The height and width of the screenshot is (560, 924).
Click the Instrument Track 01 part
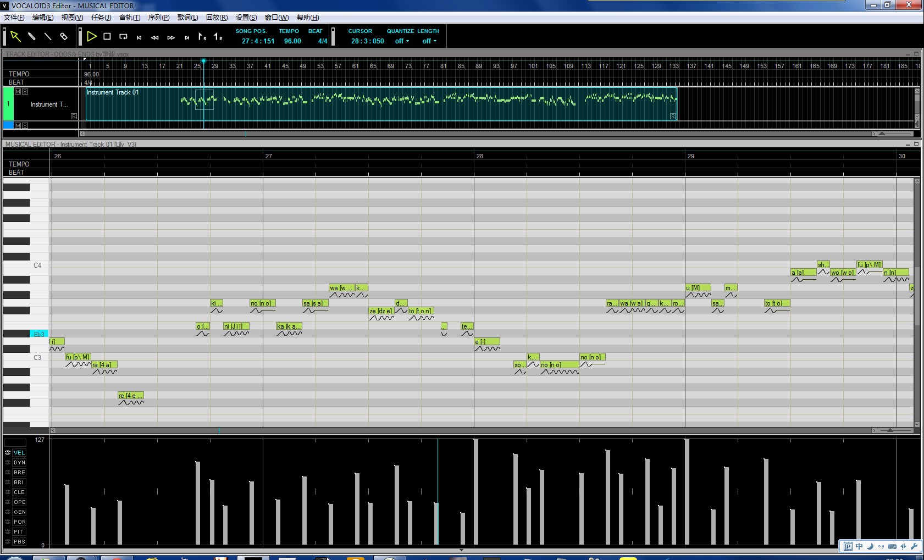tap(381, 104)
